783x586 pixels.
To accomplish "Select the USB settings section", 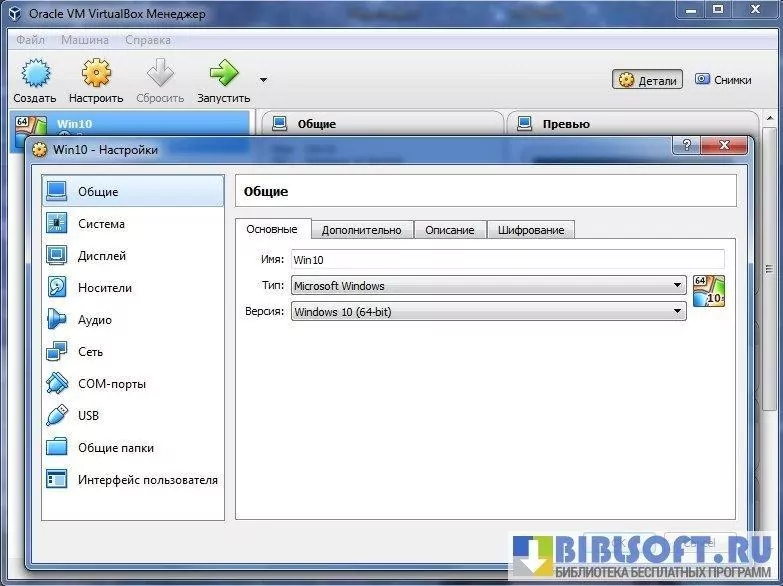I will point(88,416).
